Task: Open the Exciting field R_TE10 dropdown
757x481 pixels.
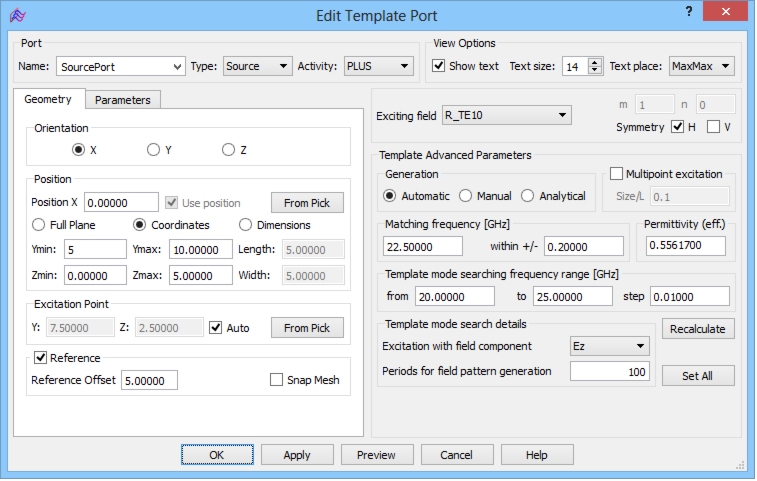Action: click(x=507, y=115)
